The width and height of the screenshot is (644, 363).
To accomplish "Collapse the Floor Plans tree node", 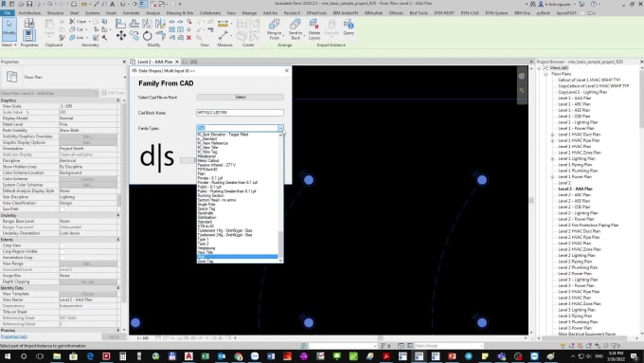I will tap(546, 74).
